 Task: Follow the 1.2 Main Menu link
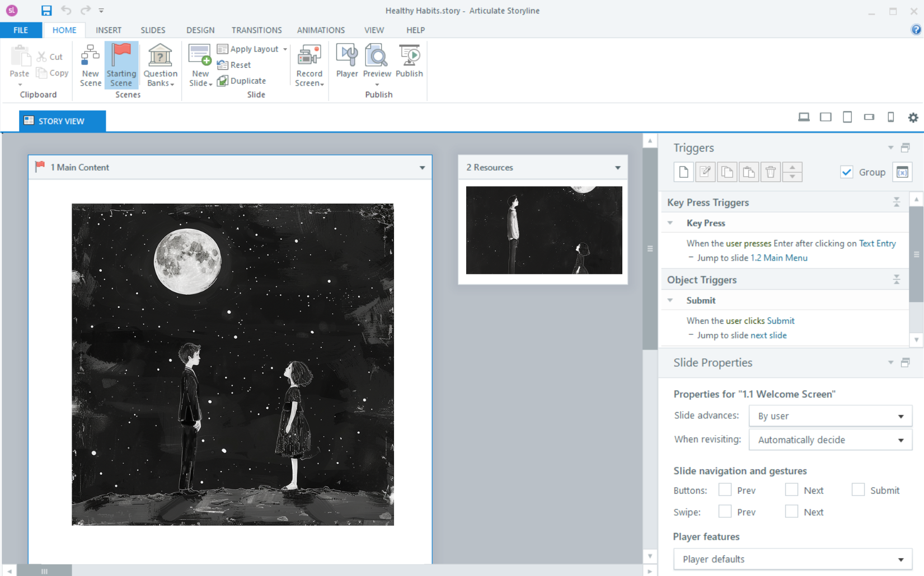coord(779,258)
